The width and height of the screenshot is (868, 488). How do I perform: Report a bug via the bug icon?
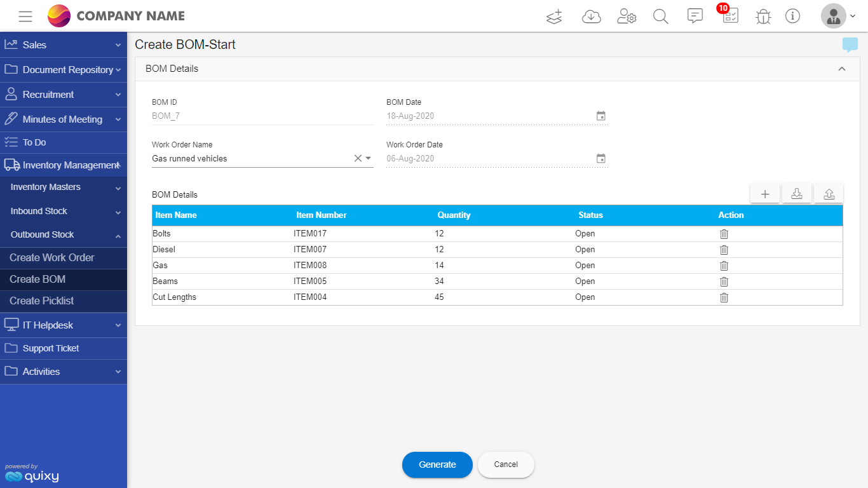click(x=763, y=16)
